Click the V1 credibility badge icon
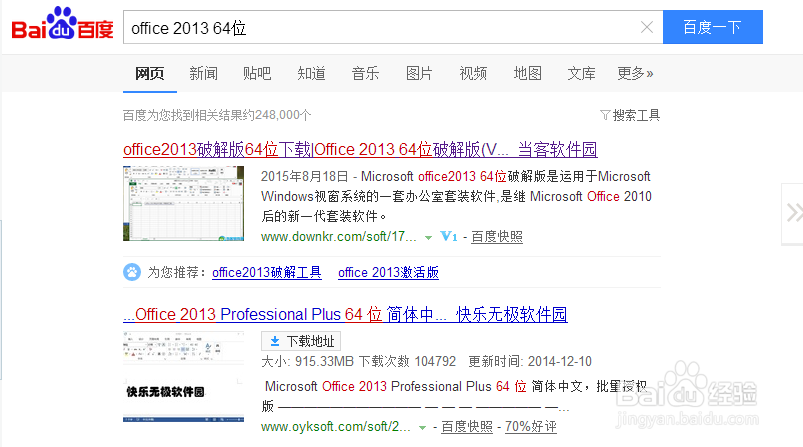 449,237
